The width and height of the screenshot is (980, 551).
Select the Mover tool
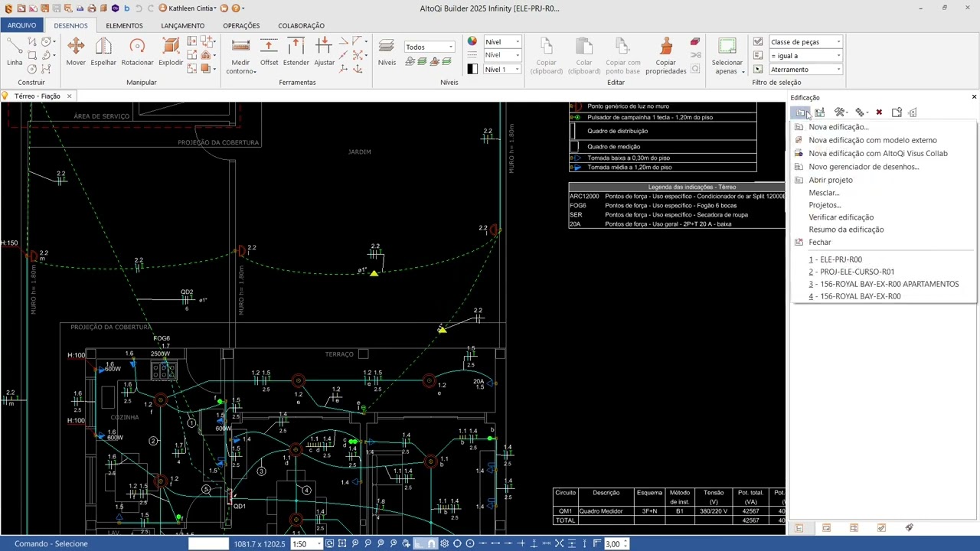76,52
